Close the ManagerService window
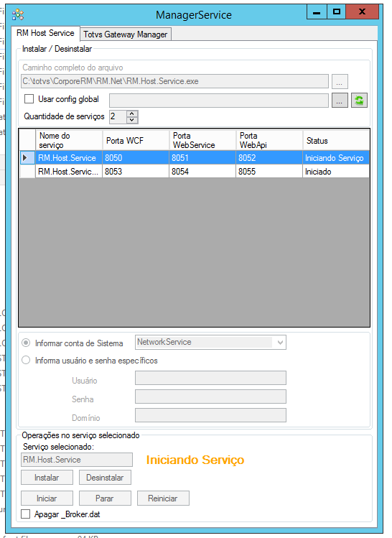This screenshot has width=392, height=538. [x=362, y=12]
